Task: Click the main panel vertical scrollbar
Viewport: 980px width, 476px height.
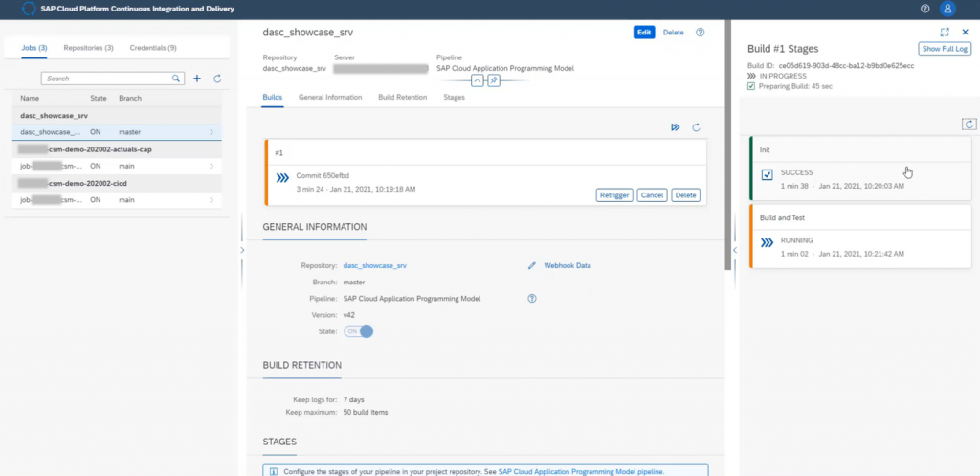Action: [727, 145]
